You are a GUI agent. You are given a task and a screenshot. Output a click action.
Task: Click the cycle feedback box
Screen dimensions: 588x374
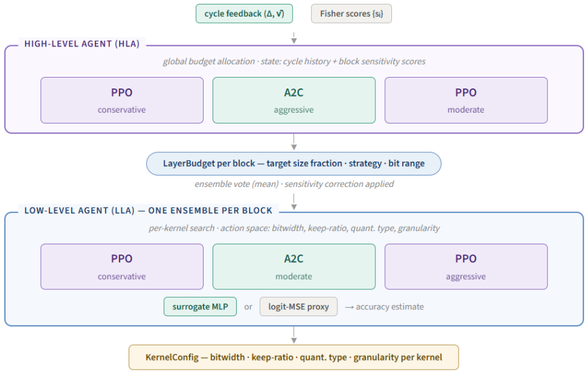point(244,14)
